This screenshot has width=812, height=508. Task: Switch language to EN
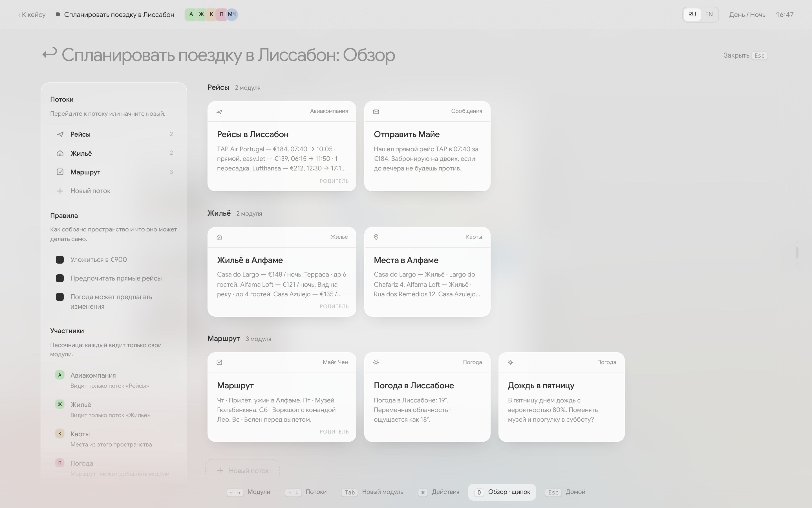pos(709,14)
